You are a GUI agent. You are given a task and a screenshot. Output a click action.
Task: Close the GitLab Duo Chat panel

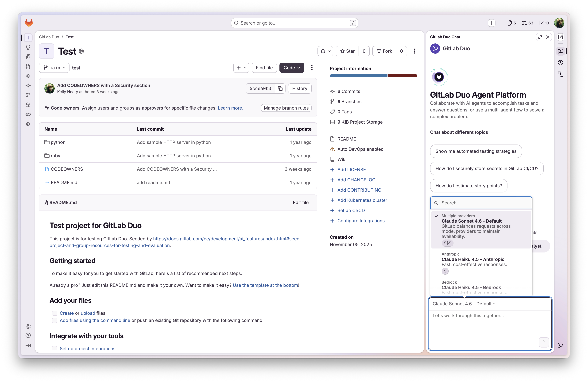pyautogui.click(x=548, y=37)
